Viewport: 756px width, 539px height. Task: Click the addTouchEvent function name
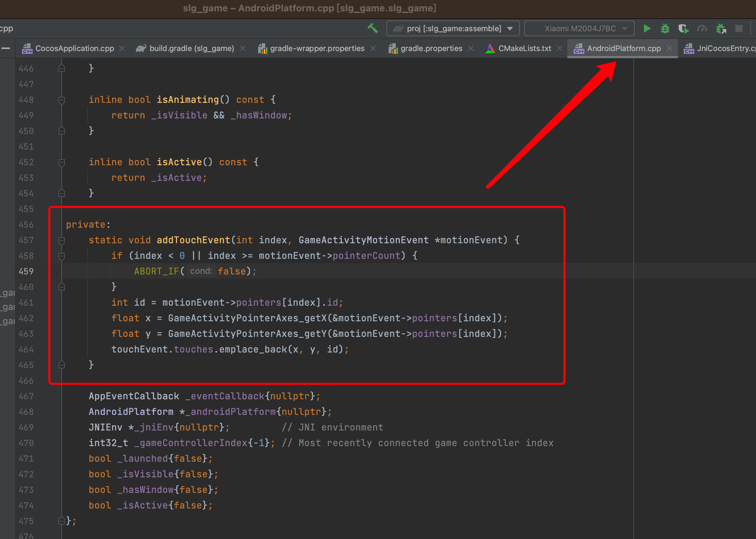tap(193, 240)
